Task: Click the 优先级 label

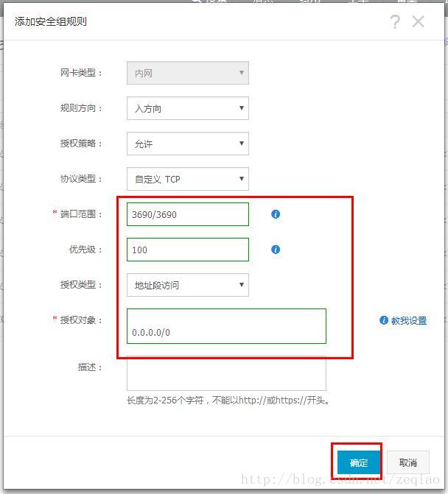Action: 85,250
